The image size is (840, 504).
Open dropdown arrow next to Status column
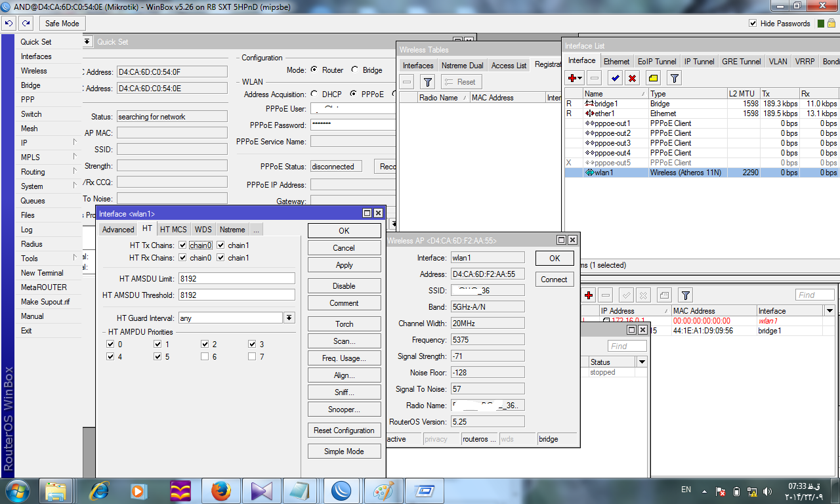coord(642,362)
